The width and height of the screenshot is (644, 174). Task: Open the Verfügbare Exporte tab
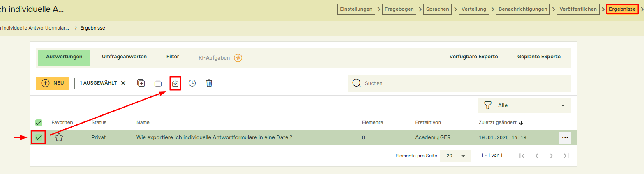tap(473, 57)
